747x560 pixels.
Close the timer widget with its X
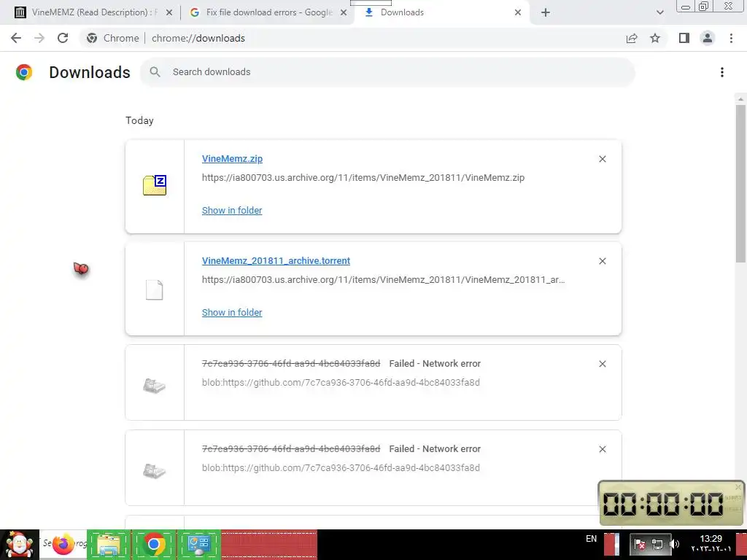(x=738, y=486)
